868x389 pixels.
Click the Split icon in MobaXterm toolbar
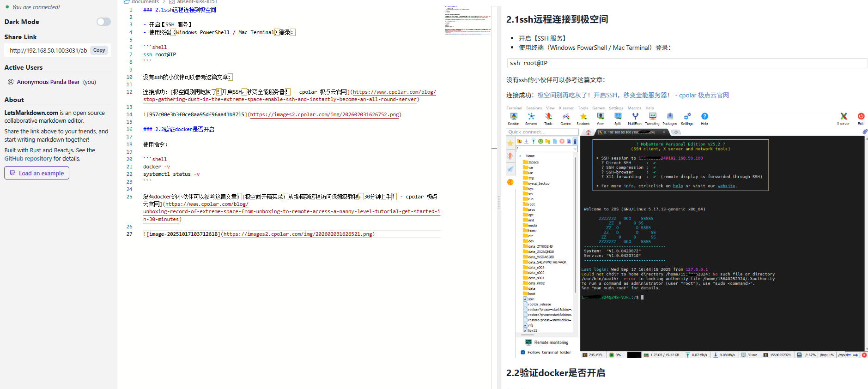coord(618,119)
